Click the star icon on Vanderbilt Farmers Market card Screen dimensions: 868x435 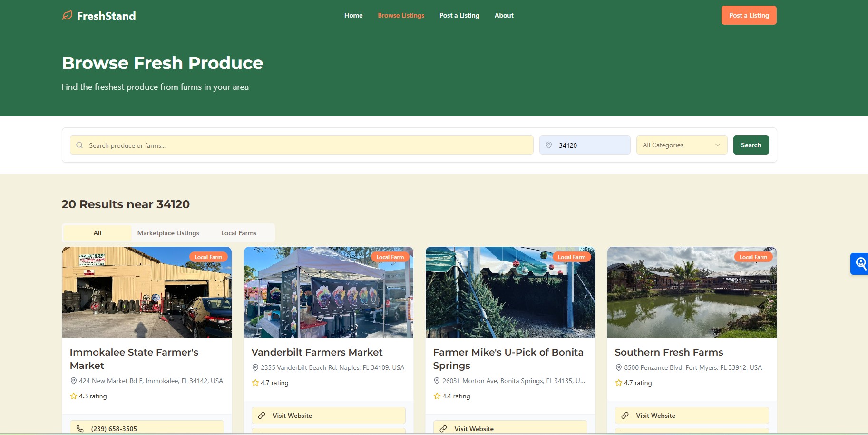255,383
